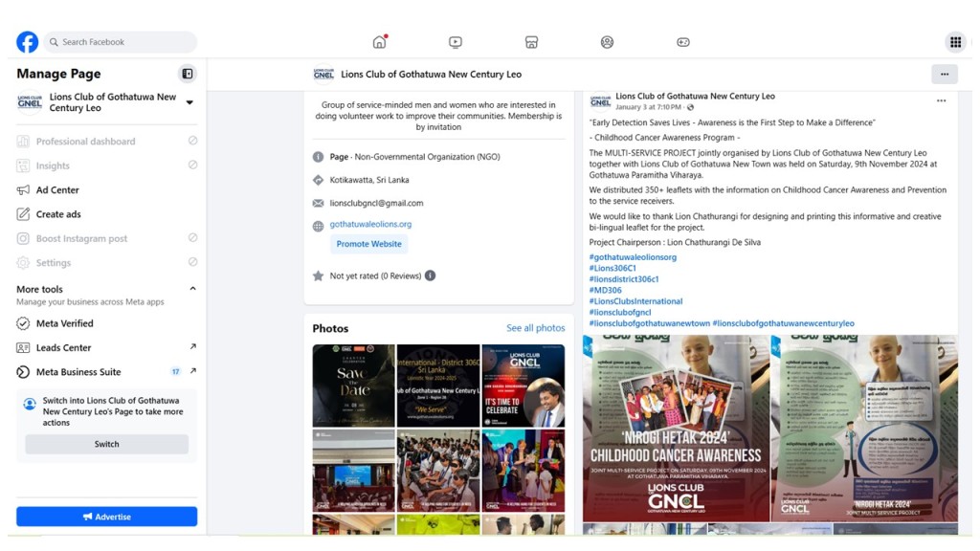Open the Childhood Cancer Awareness post image
This screenshot has width=980, height=551.
pyautogui.click(x=677, y=428)
